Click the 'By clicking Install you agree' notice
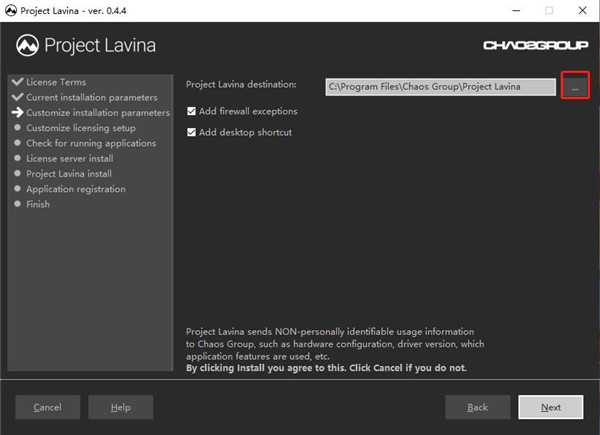Image resolution: width=600 pixels, height=435 pixels. point(326,368)
